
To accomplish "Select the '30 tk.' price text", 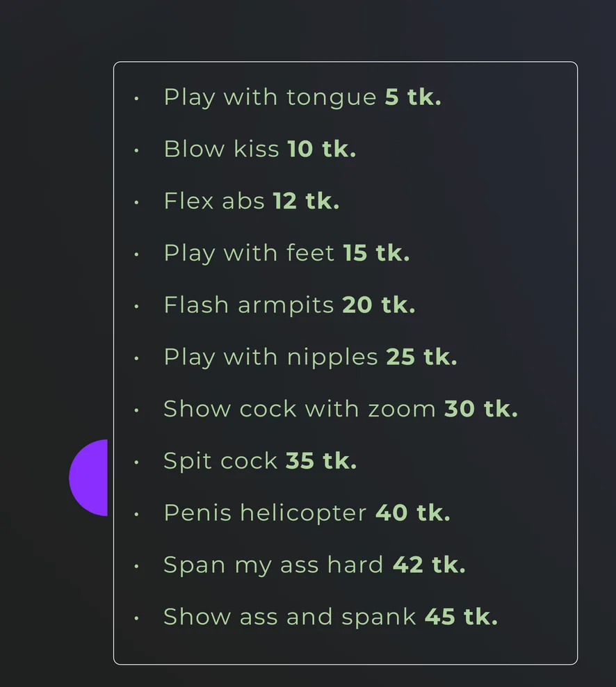I will 480,409.
